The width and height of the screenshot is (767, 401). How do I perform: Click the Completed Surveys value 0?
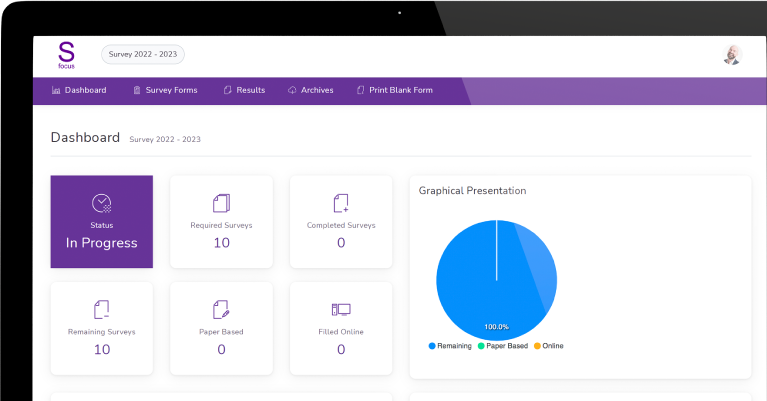[341, 243]
